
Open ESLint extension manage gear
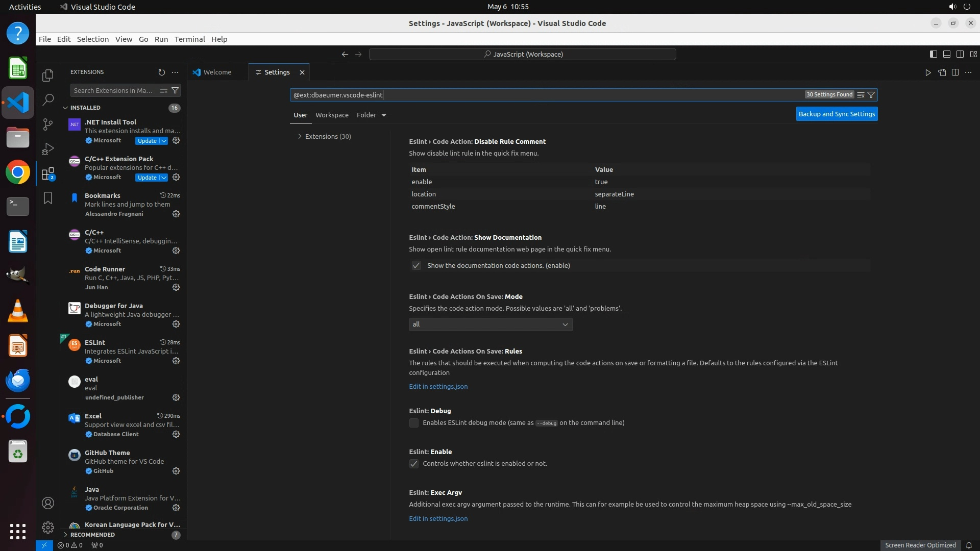(x=176, y=361)
